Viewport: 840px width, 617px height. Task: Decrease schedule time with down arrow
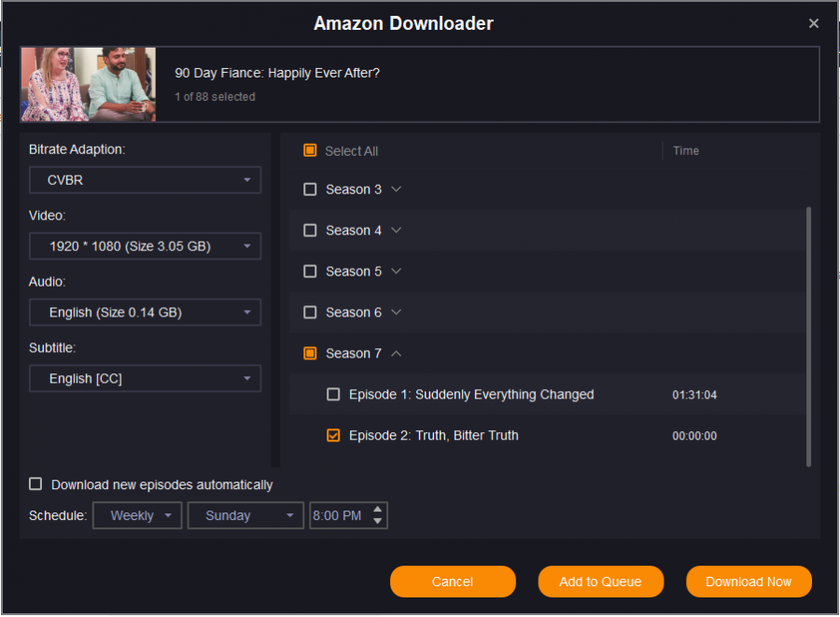pyautogui.click(x=378, y=522)
